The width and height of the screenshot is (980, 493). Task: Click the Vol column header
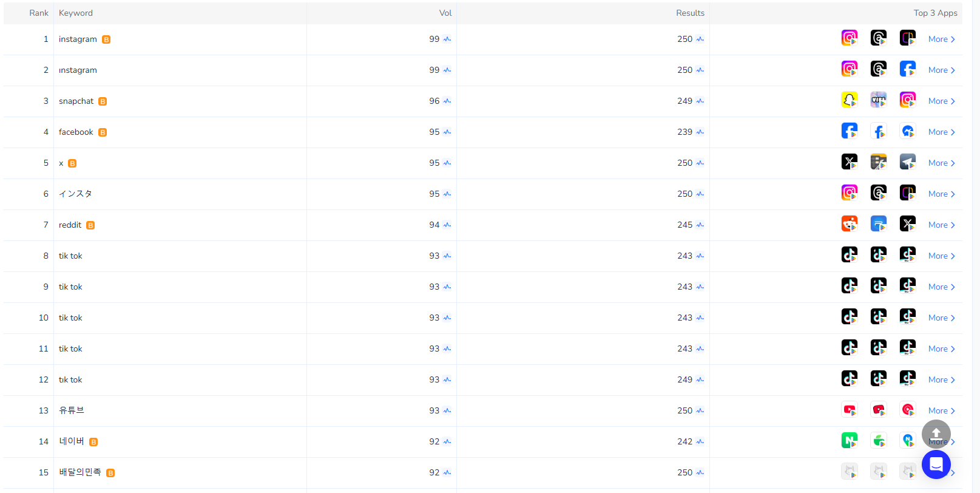[x=445, y=13]
